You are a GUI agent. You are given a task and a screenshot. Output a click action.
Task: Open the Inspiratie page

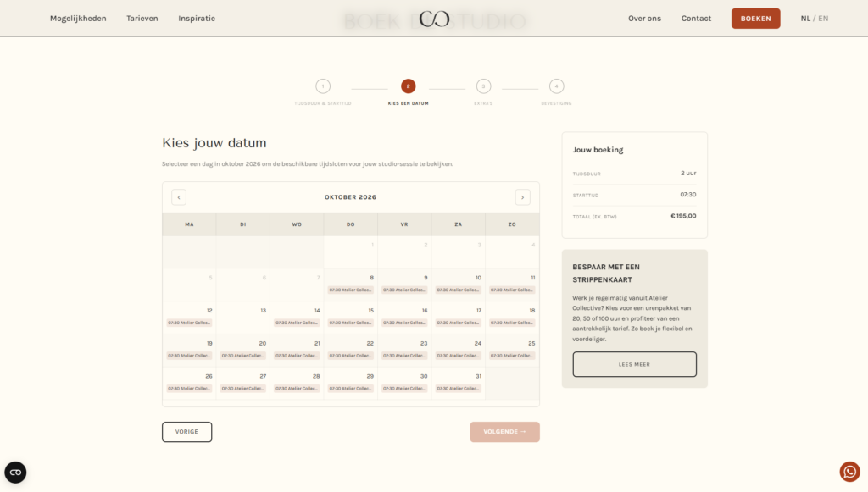[x=197, y=19]
